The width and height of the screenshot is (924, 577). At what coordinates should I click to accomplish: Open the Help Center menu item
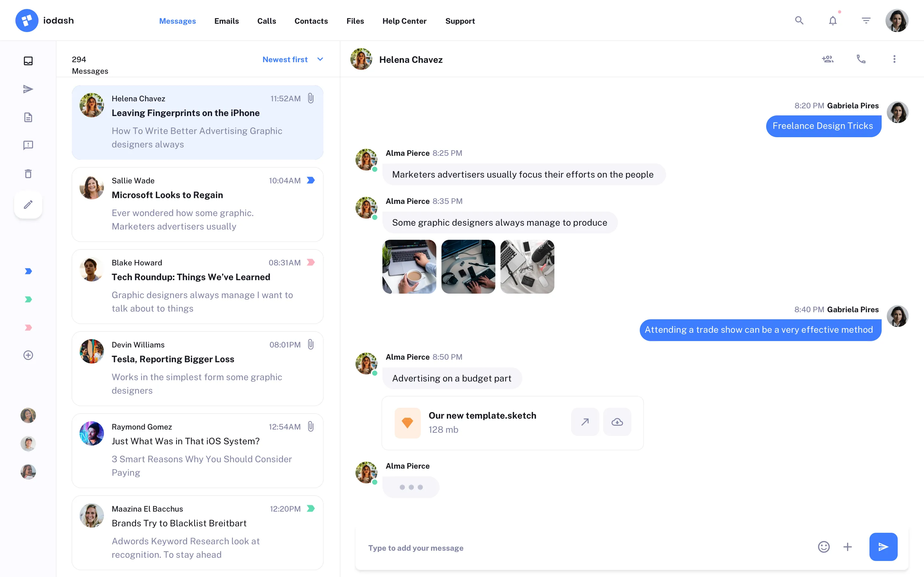point(404,21)
